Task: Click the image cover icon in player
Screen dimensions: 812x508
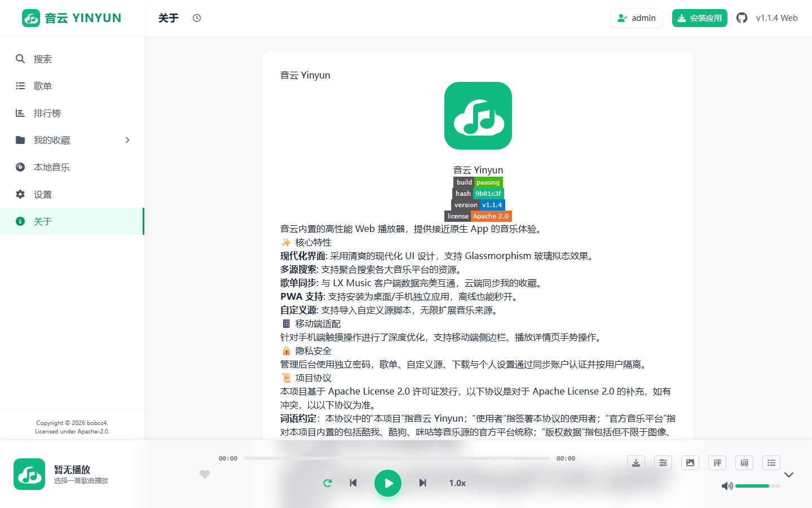Action: (690, 463)
